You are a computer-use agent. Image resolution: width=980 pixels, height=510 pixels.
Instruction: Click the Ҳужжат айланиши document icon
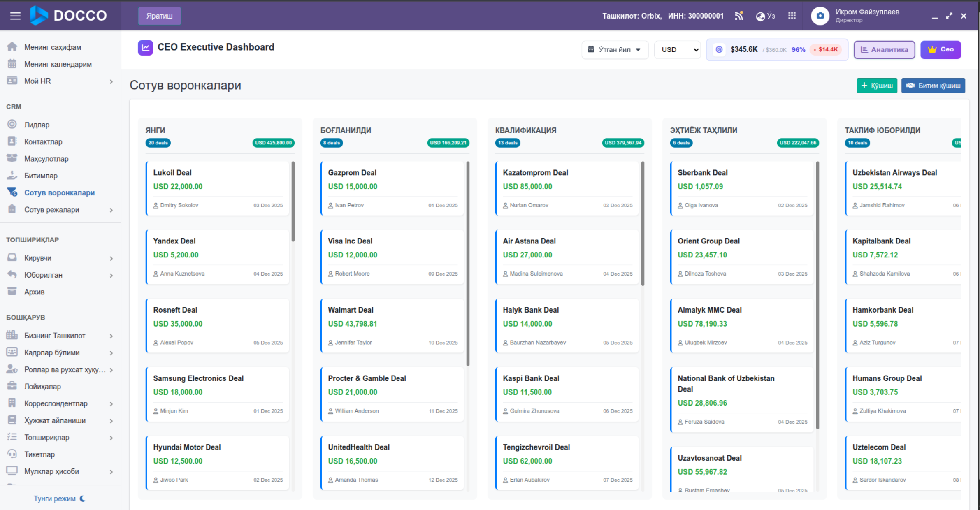(12, 420)
